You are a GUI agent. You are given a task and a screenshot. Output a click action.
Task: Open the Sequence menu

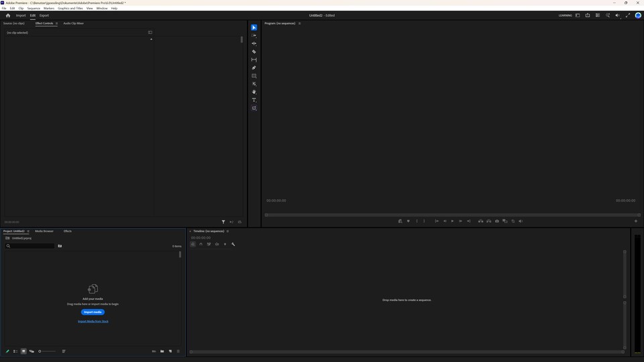click(x=34, y=8)
